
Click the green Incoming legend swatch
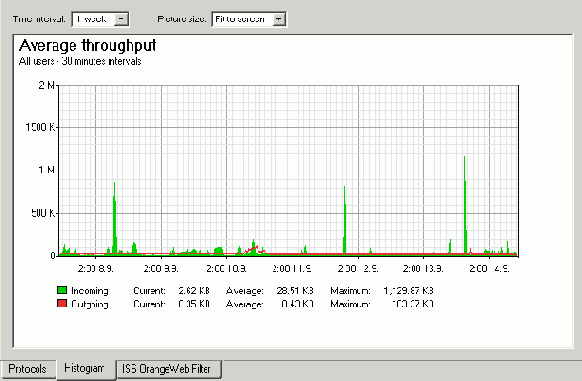point(62,290)
